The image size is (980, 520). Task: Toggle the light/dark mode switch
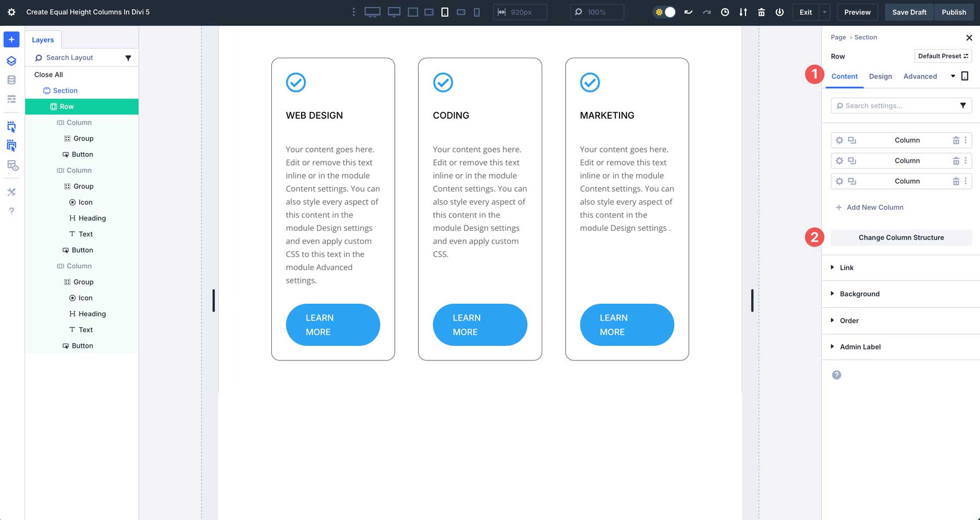[665, 12]
